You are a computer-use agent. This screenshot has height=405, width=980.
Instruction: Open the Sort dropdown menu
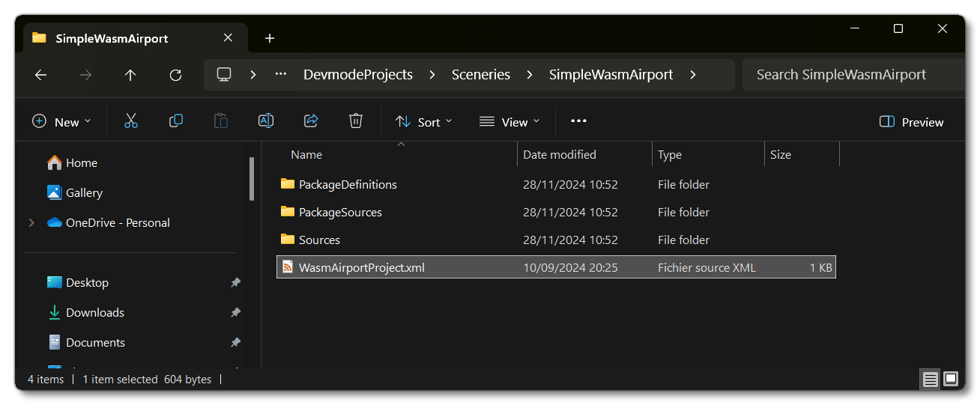point(424,122)
